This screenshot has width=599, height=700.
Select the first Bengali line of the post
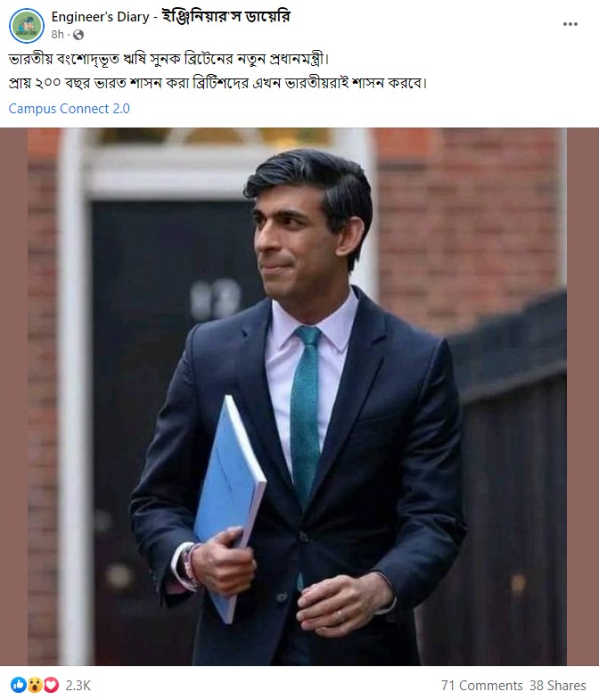click(168, 60)
